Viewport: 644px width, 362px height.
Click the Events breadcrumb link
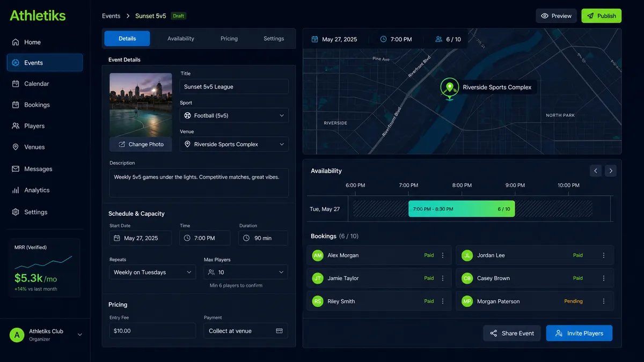[111, 16]
